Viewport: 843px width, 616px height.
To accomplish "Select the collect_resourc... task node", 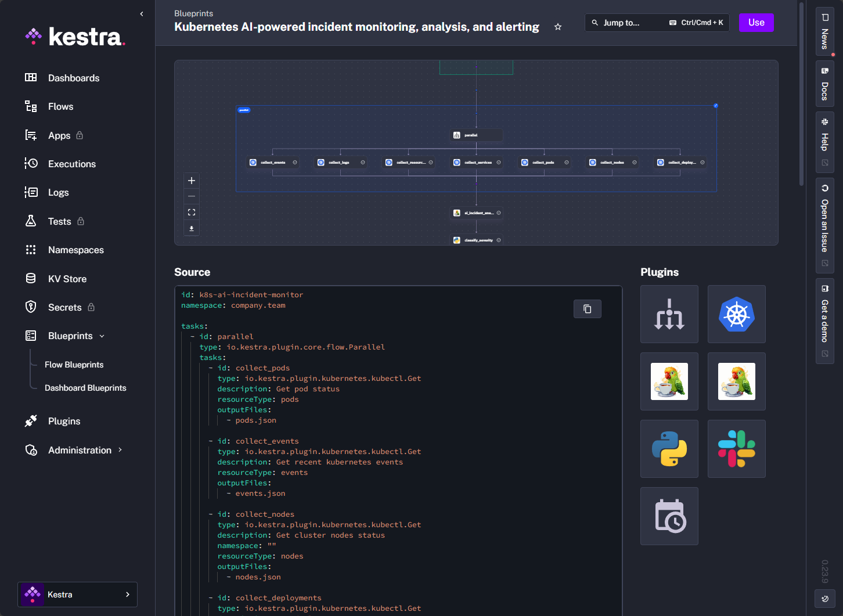I will [409, 163].
